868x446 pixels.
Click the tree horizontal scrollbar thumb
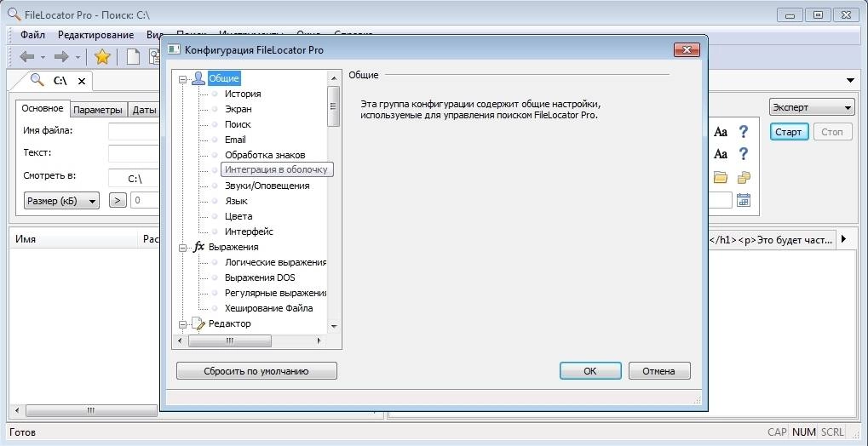click(230, 341)
